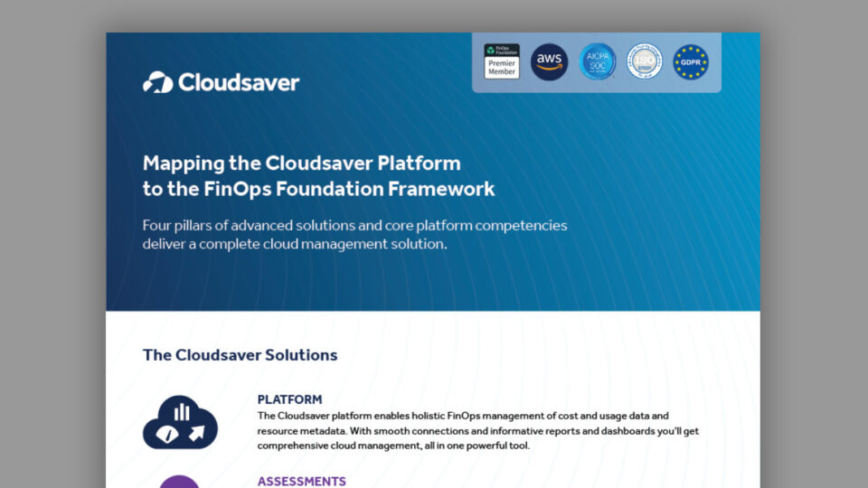Click the "Four pillars of advanced solutions" subtitle
The image size is (868, 488).
click(x=354, y=225)
